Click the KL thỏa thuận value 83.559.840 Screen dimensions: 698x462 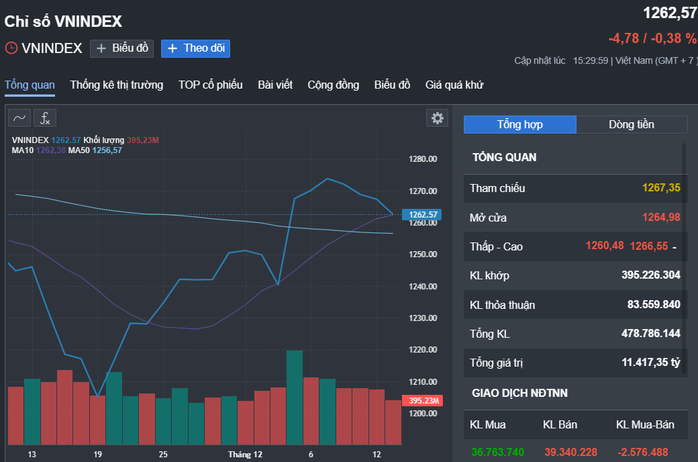coord(653,304)
